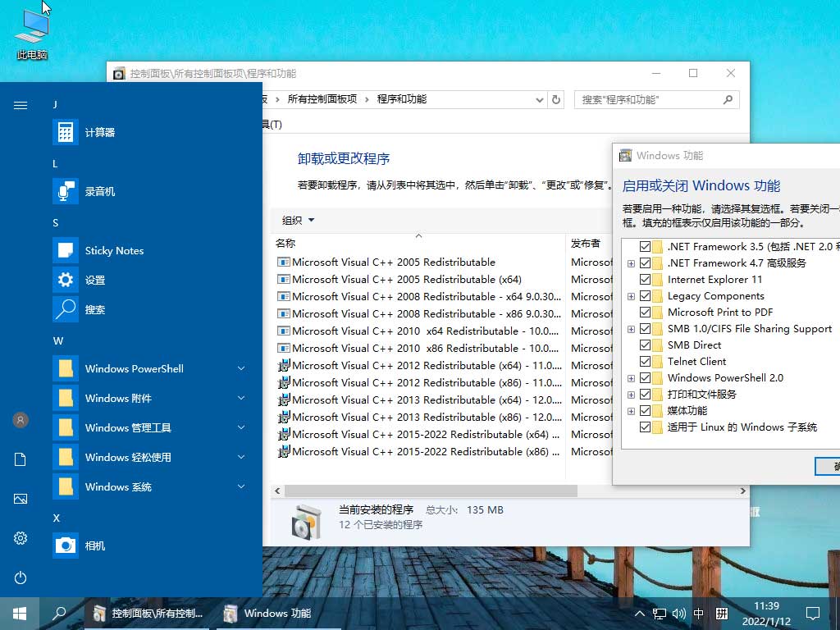Switch to the Windows 功能 taskbar button
The height and width of the screenshot is (630, 840).
(279, 614)
